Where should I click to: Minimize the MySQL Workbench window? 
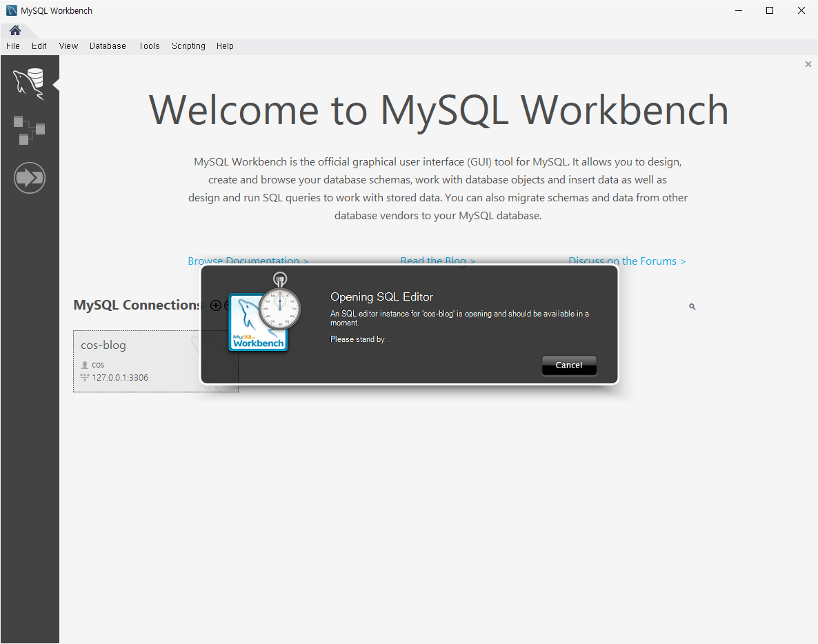[739, 10]
